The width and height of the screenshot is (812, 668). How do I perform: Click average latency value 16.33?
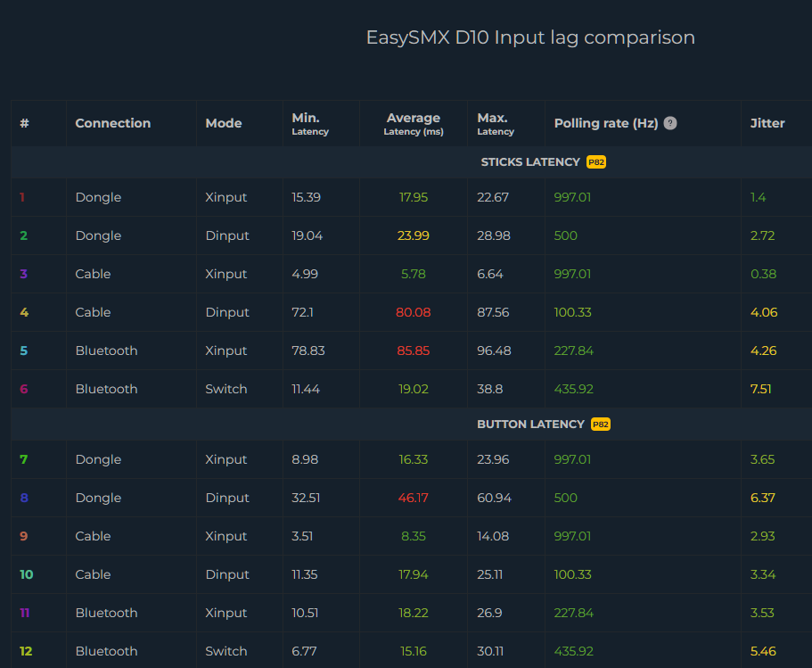click(414, 459)
